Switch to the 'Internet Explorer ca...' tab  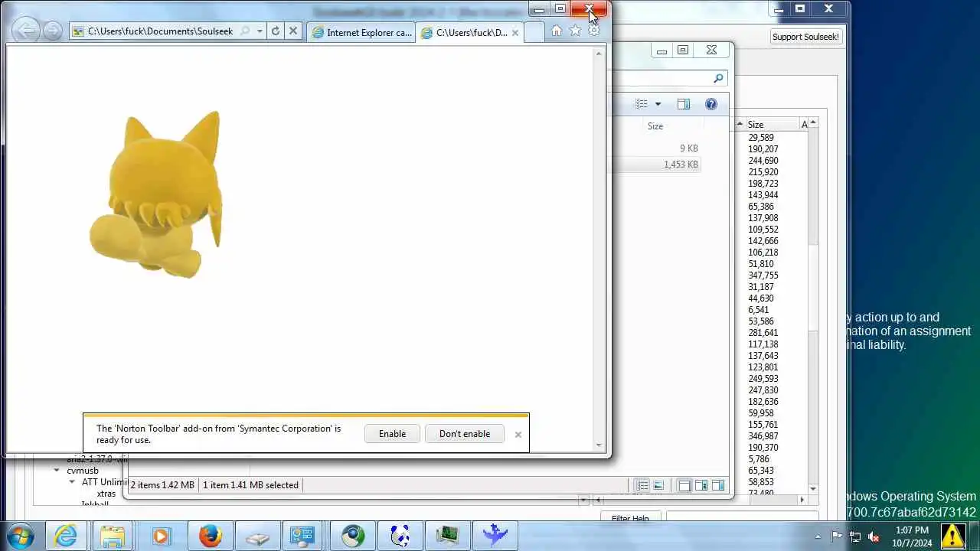coord(361,32)
